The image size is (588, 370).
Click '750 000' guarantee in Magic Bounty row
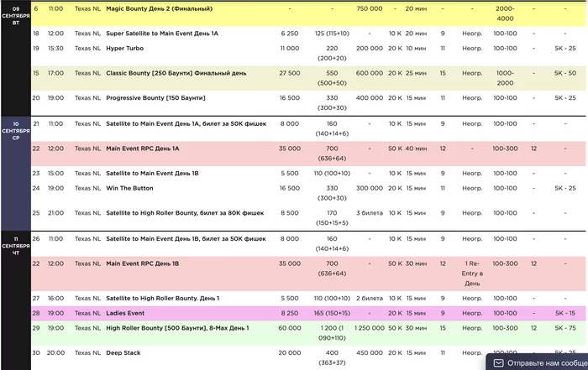(370, 8)
